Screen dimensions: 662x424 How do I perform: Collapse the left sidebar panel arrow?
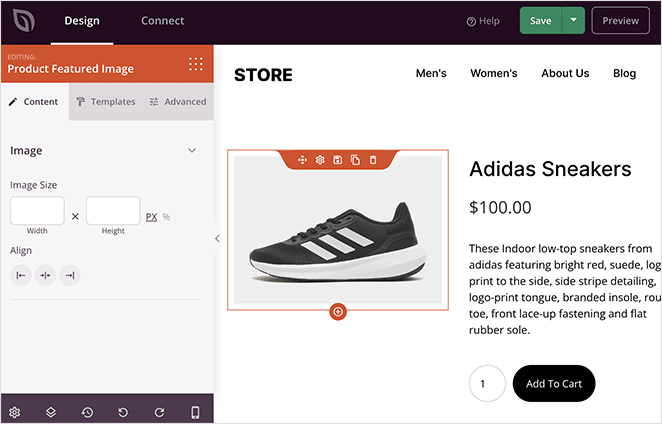point(217,239)
